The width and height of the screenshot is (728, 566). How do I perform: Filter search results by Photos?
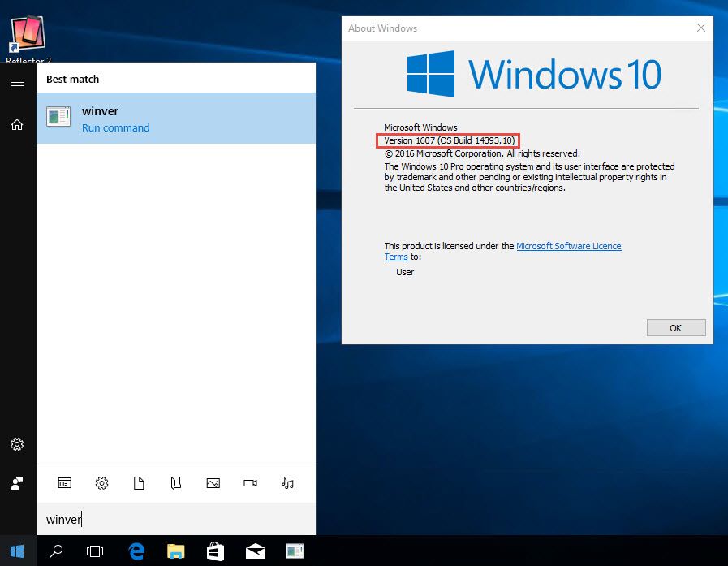click(213, 483)
